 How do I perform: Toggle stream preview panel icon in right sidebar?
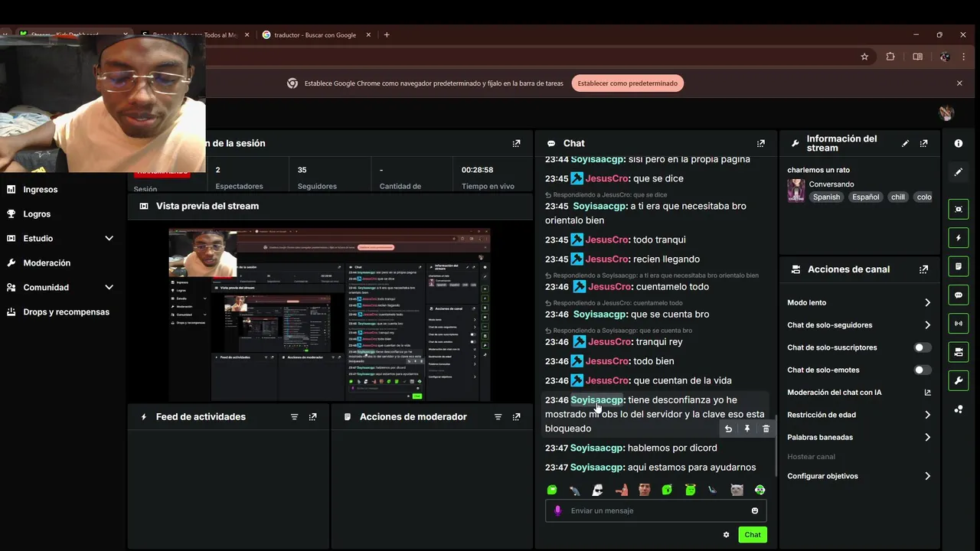pyautogui.click(x=959, y=209)
